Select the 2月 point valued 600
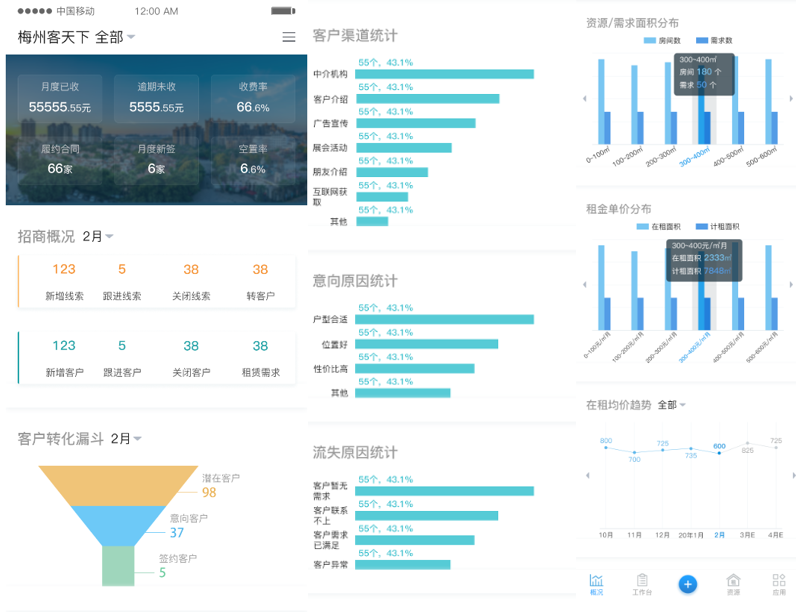Screen dimensions: 802x615 point(719,453)
